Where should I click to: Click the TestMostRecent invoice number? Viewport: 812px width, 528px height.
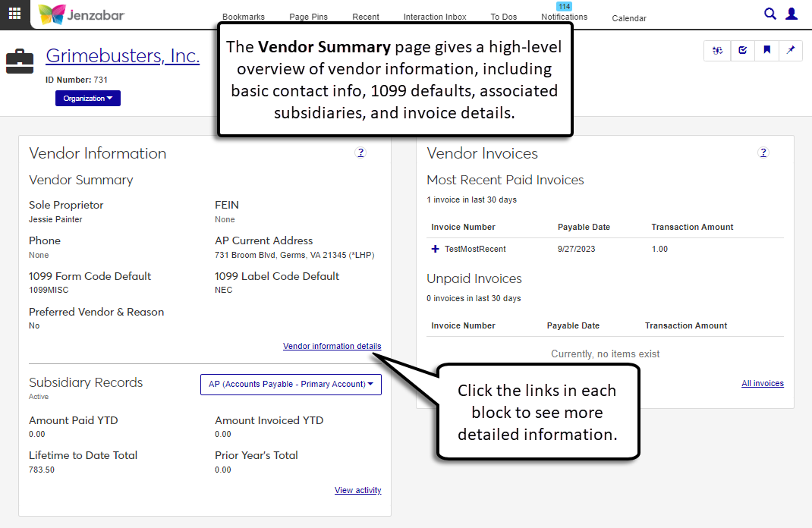click(475, 249)
